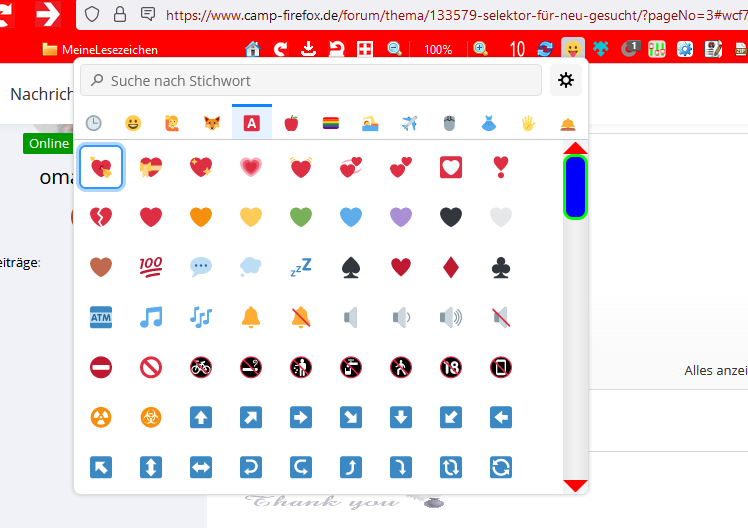The width and height of the screenshot is (748, 528).
Task: Open the emoji picker settings gear
Action: pos(566,80)
